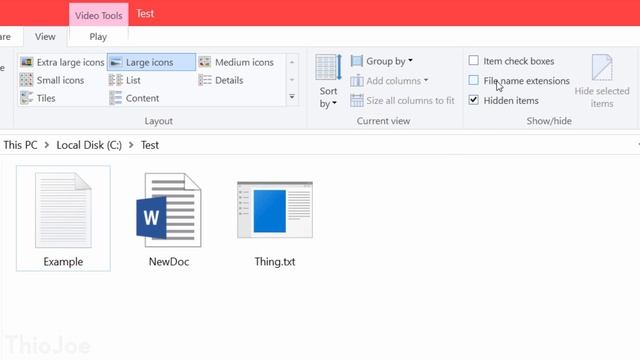
Task: Select Tiles layout option
Action: pos(38,98)
